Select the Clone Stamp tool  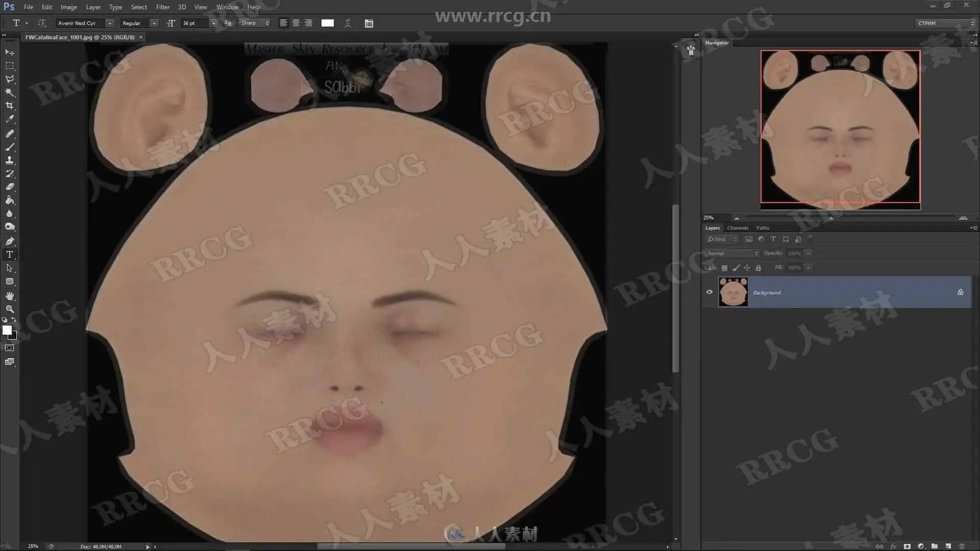[x=10, y=160]
